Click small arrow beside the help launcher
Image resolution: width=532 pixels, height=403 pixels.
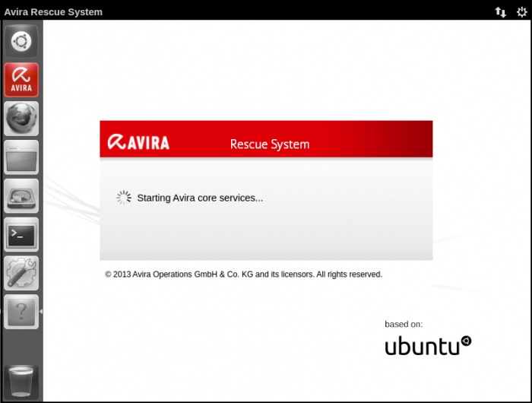(x=41, y=311)
